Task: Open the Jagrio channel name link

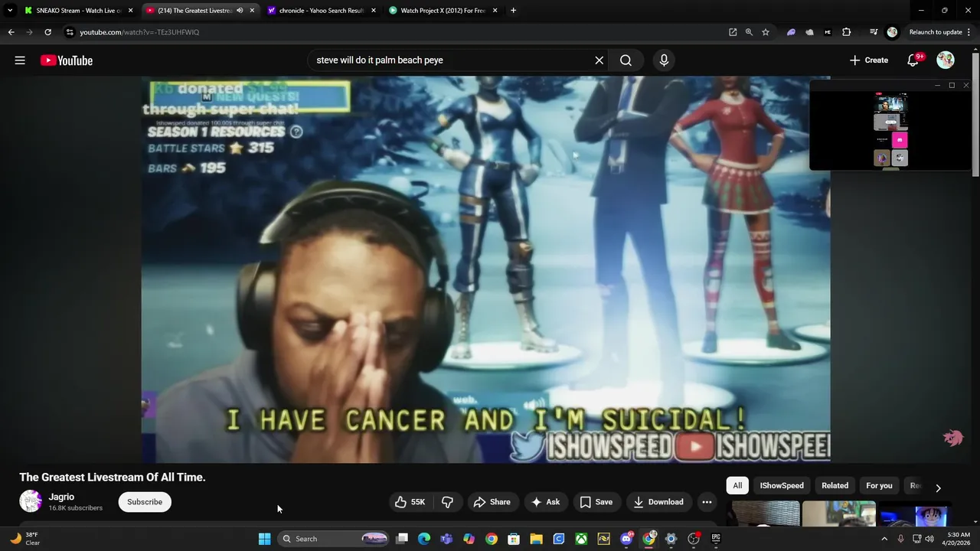Action: pos(61,497)
